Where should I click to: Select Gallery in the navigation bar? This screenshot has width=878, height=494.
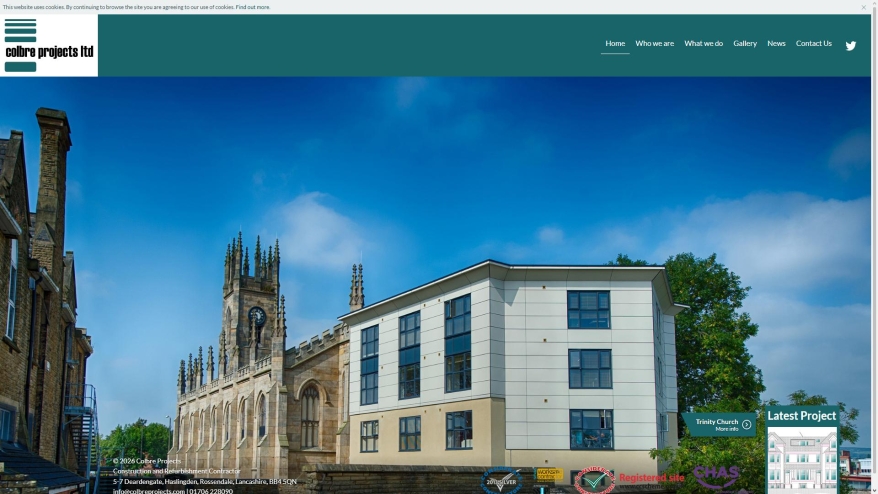coord(745,44)
